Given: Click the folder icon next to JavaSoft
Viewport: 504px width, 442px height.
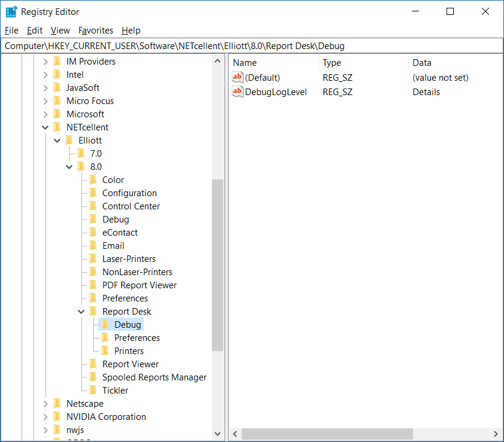Looking at the screenshot, I should click(57, 87).
